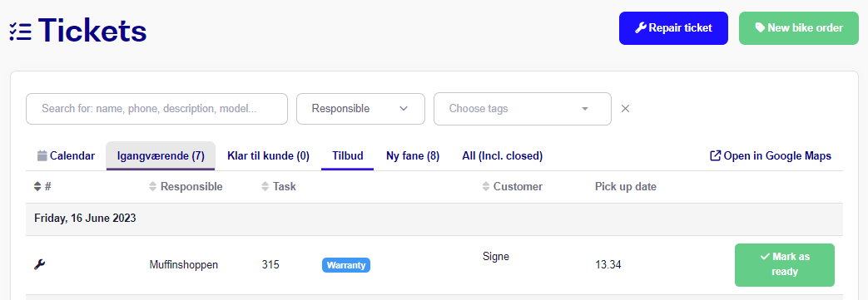868x300 pixels.
Task: Switch to Ny fane (8) tab
Action: pyautogui.click(x=413, y=155)
